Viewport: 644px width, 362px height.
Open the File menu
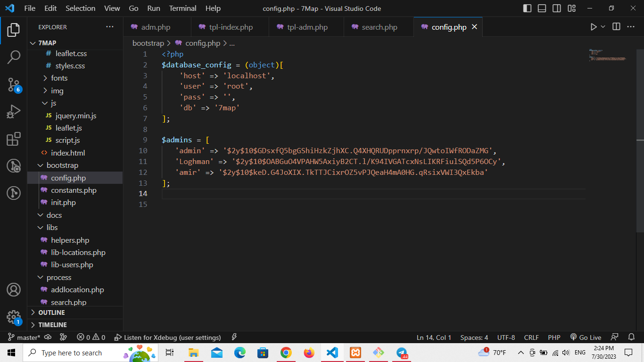30,8
